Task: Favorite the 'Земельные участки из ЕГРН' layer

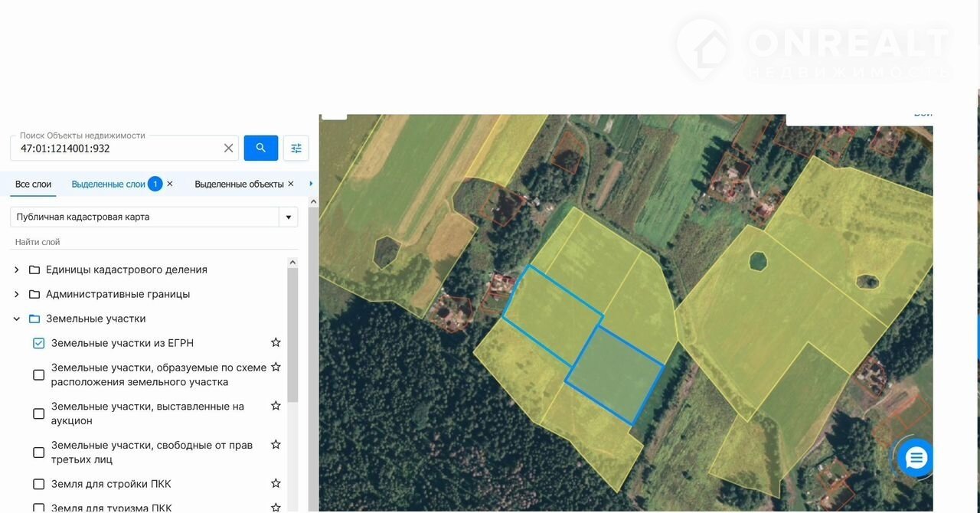Action: click(x=276, y=342)
